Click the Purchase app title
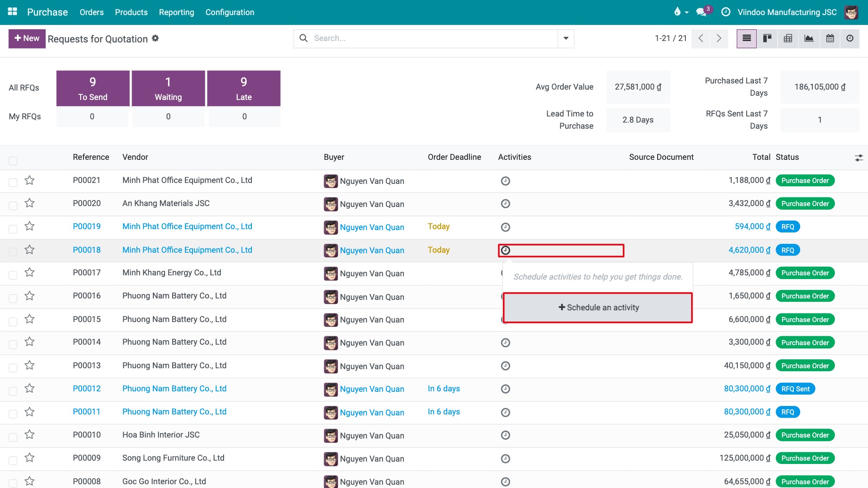 [47, 12]
